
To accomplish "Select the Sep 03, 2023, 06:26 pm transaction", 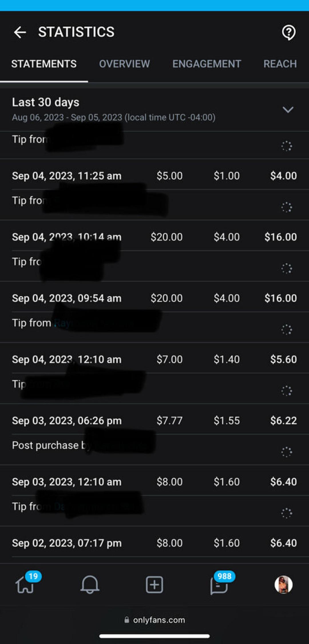I will click(67, 421).
